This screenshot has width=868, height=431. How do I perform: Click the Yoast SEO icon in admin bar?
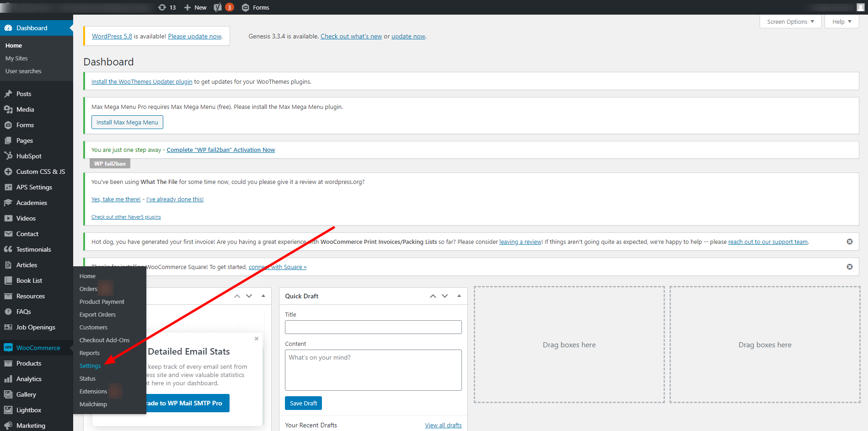click(x=218, y=7)
